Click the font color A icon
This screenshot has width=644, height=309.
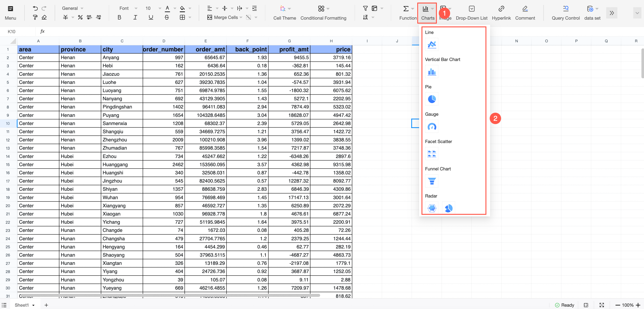pyautogui.click(x=167, y=8)
